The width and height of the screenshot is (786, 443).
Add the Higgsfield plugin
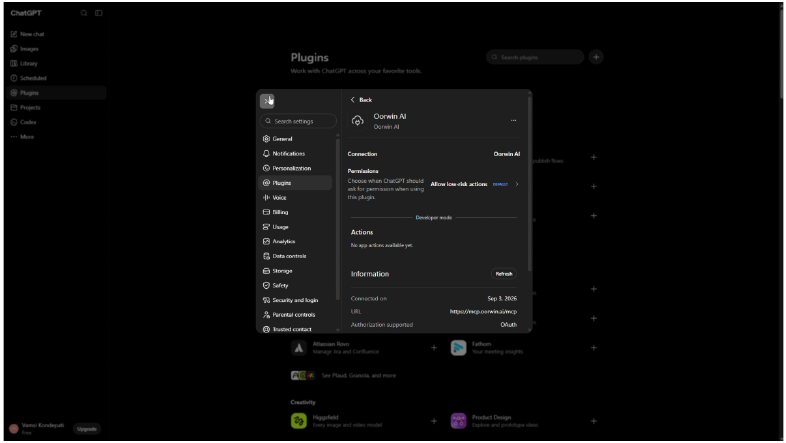(434, 421)
